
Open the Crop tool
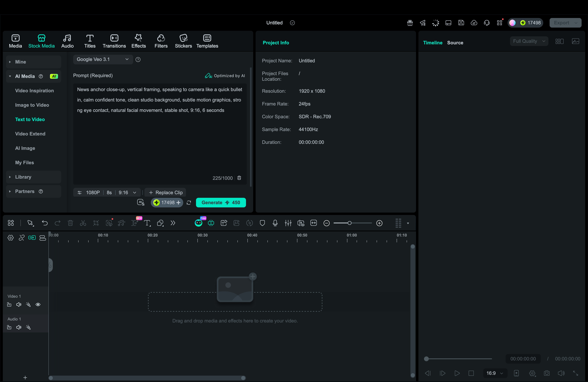click(96, 223)
